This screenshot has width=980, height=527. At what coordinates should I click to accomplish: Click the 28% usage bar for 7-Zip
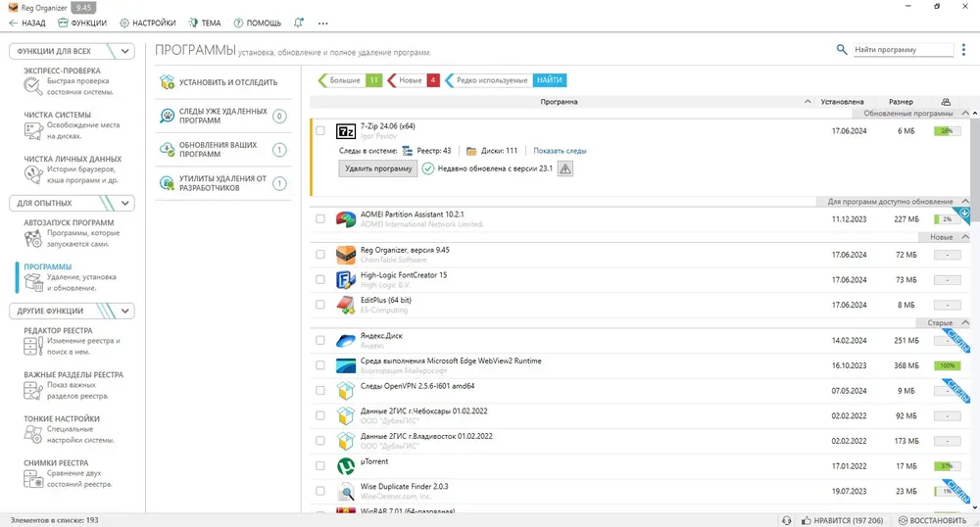(947, 131)
